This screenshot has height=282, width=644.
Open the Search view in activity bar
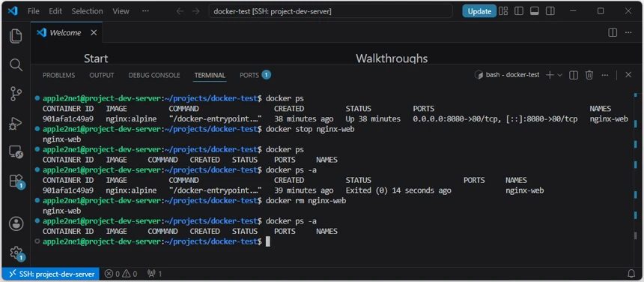(x=16, y=65)
